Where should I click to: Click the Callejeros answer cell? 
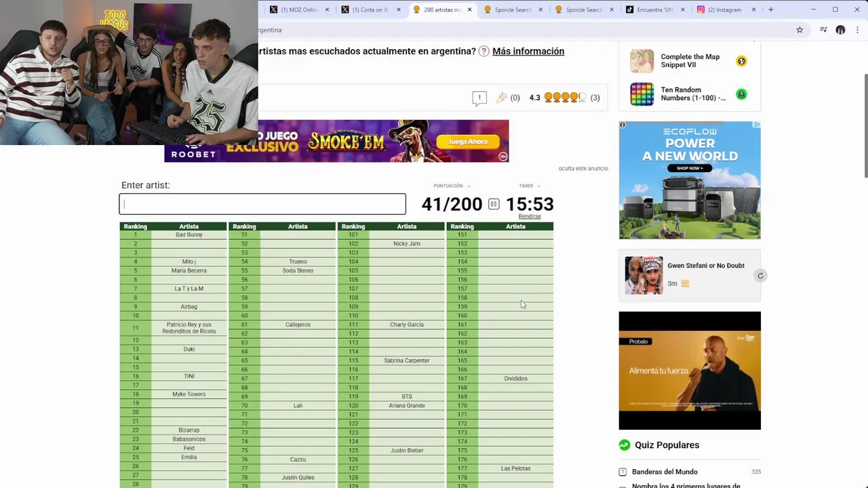click(298, 325)
